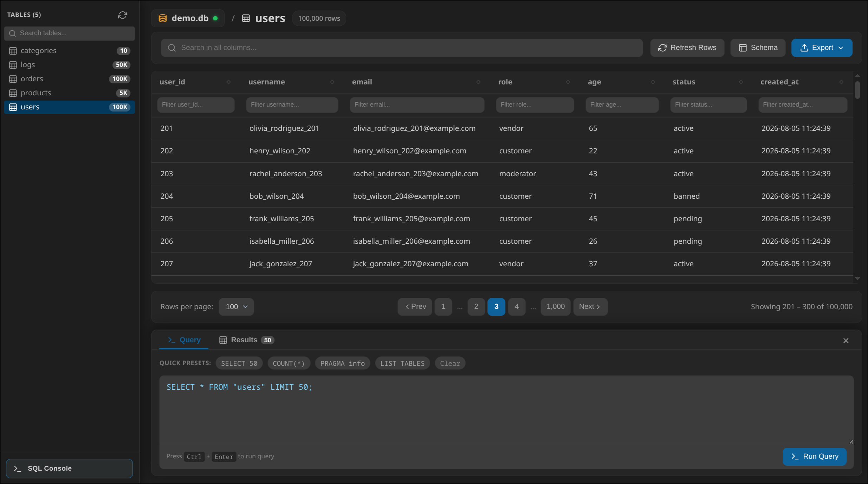This screenshot has height=484, width=868.
Task: Apply the COUNT(*) preset
Action: 289,363
